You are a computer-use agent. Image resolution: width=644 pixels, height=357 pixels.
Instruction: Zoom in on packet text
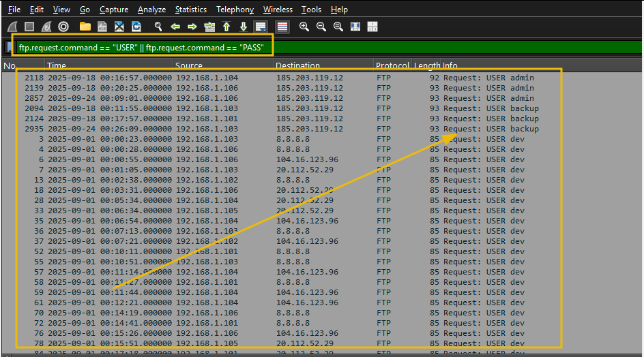304,27
